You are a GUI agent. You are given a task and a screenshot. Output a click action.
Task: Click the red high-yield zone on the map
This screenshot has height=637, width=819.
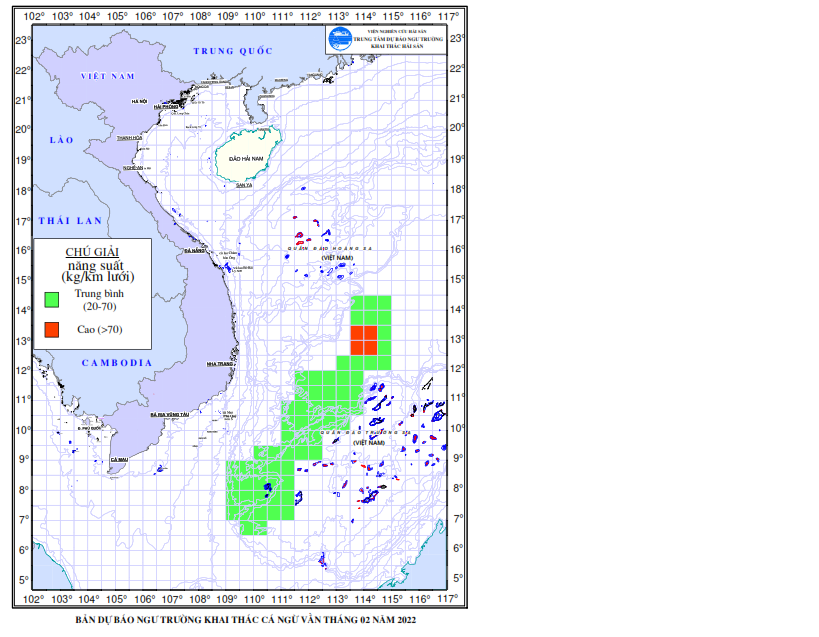[x=364, y=340]
